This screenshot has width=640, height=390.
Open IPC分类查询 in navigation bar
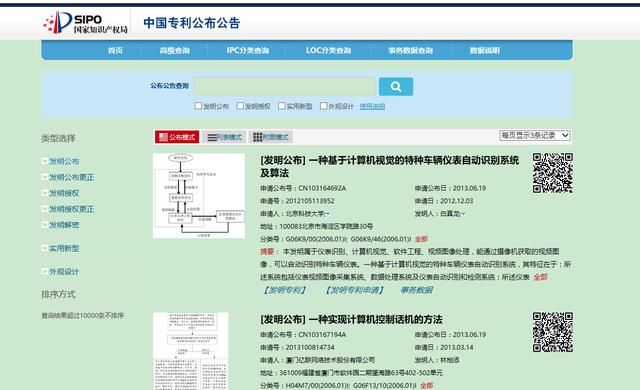[248, 50]
